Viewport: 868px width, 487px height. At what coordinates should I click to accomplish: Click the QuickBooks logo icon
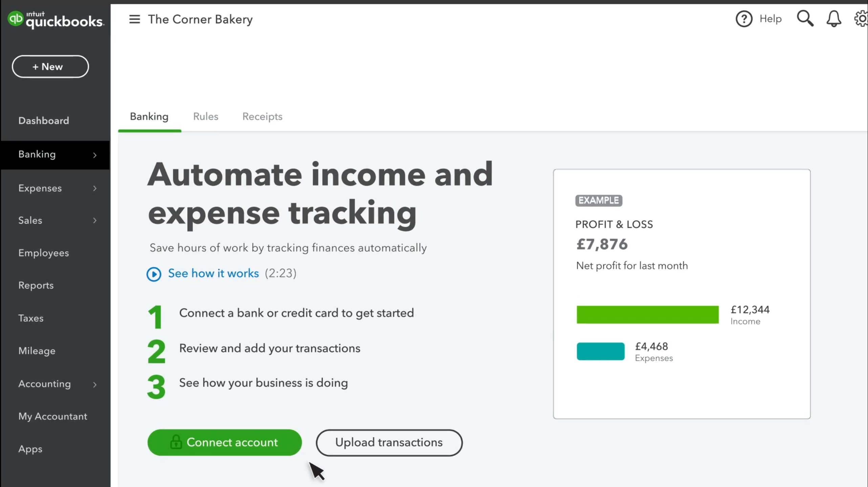click(16, 19)
